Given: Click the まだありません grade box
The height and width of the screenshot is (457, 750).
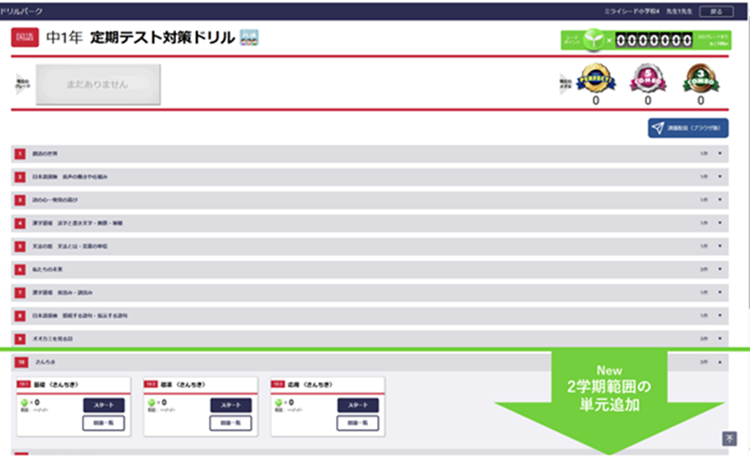Looking at the screenshot, I should [98, 84].
